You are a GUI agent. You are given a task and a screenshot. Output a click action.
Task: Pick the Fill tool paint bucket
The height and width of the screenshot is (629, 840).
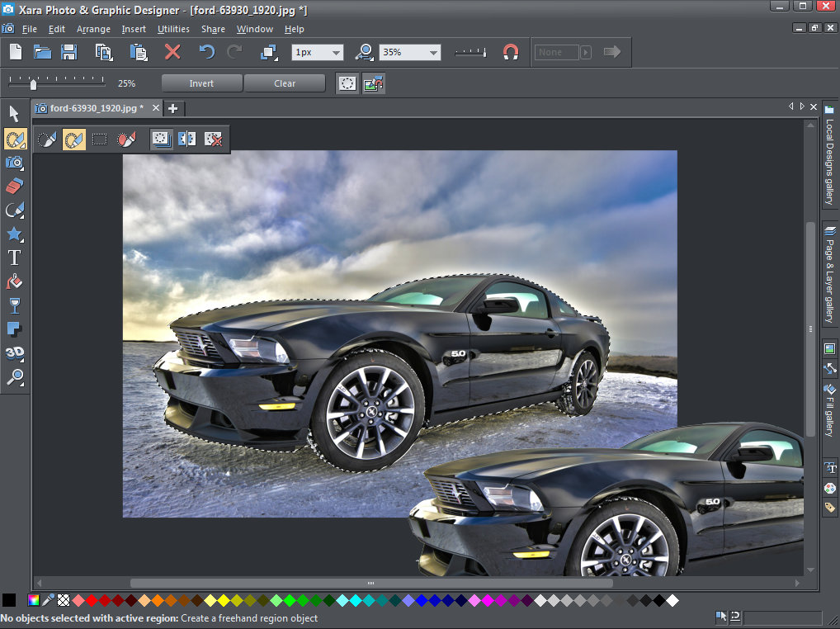(x=14, y=282)
